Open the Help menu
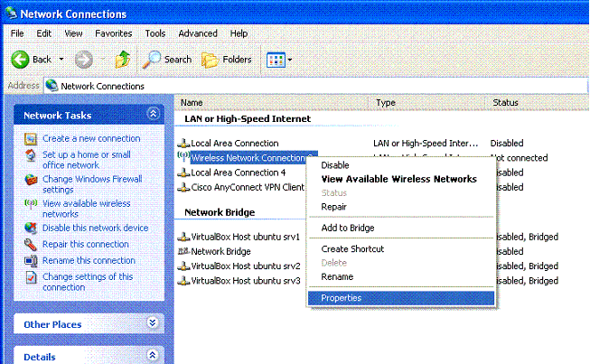590x364 pixels. [239, 33]
